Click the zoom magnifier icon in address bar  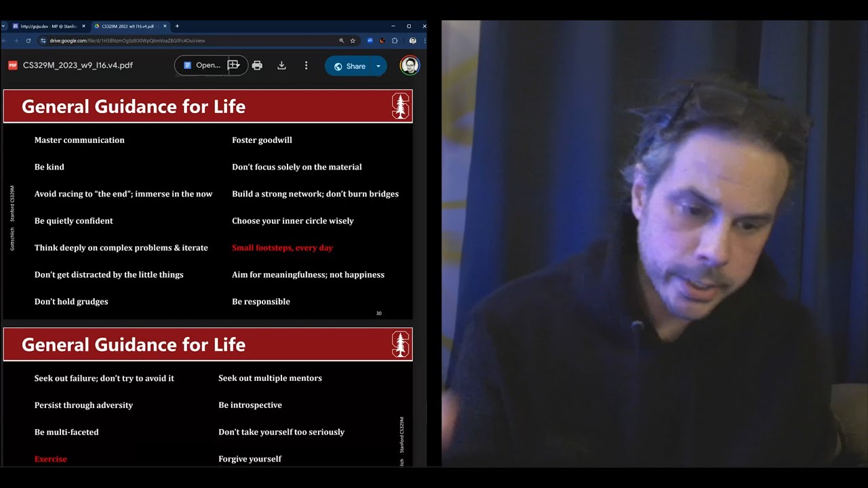[x=342, y=41]
